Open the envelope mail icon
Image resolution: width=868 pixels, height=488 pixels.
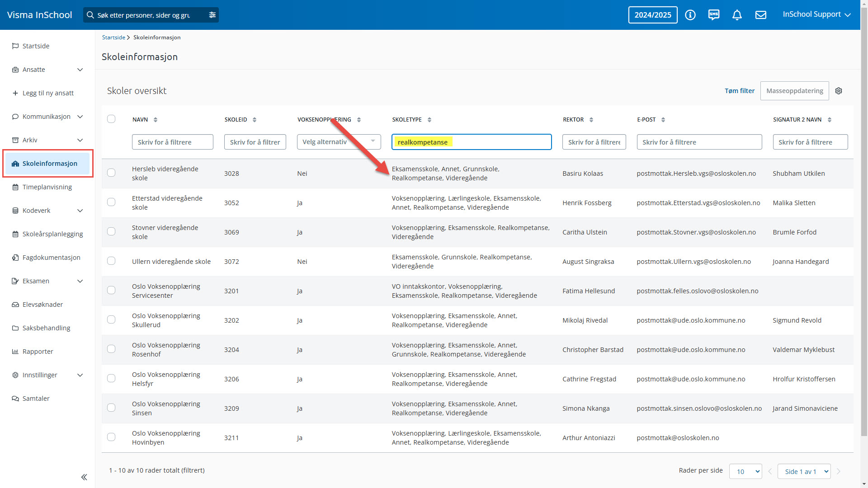coord(761,15)
